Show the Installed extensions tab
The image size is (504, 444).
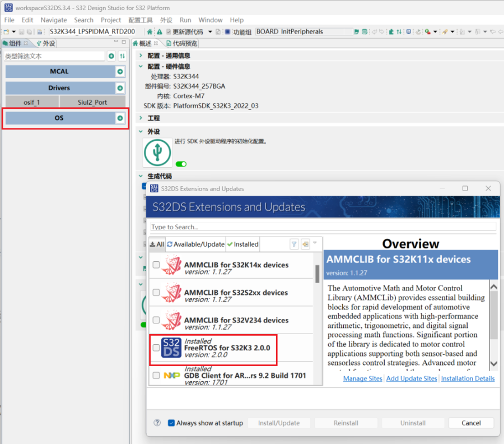point(242,244)
